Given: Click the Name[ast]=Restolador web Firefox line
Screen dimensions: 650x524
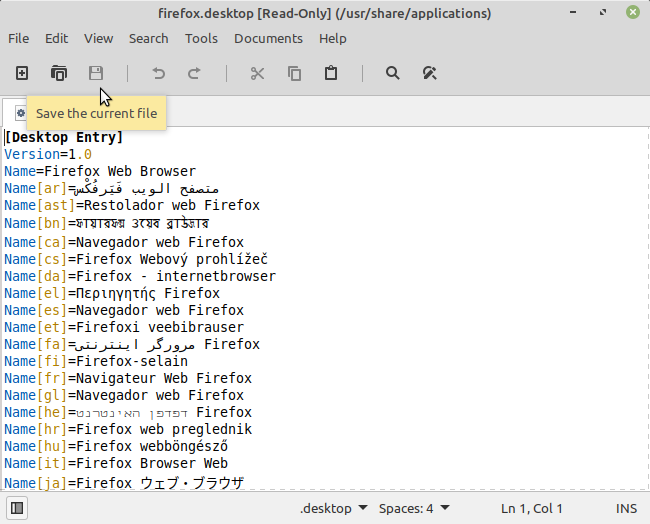Looking at the screenshot, I should coord(132,205).
